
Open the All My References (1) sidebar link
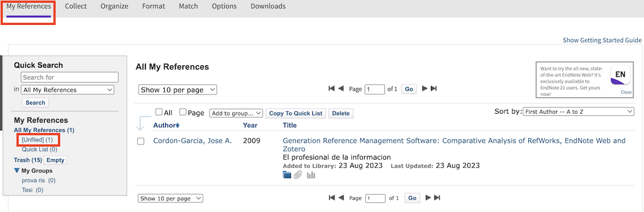point(44,130)
